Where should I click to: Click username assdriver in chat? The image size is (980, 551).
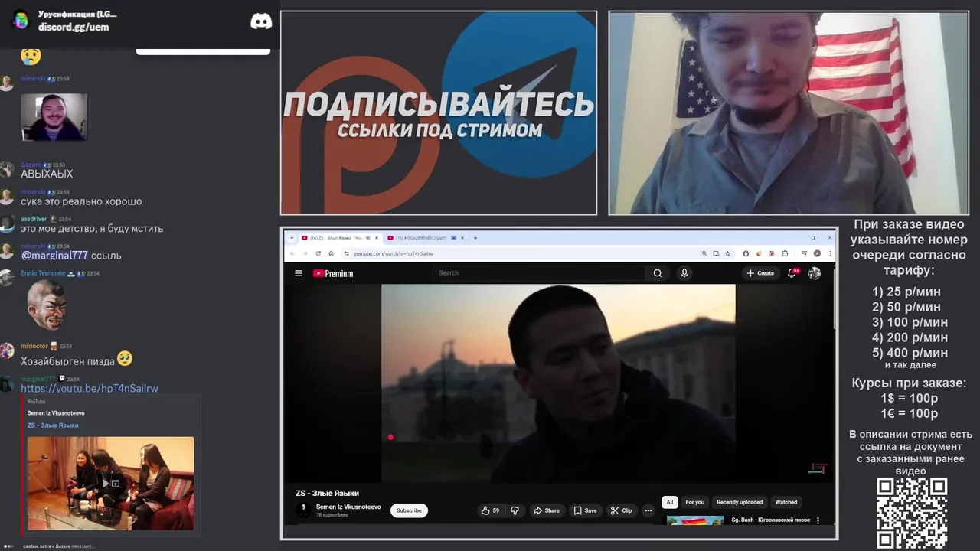tap(34, 219)
